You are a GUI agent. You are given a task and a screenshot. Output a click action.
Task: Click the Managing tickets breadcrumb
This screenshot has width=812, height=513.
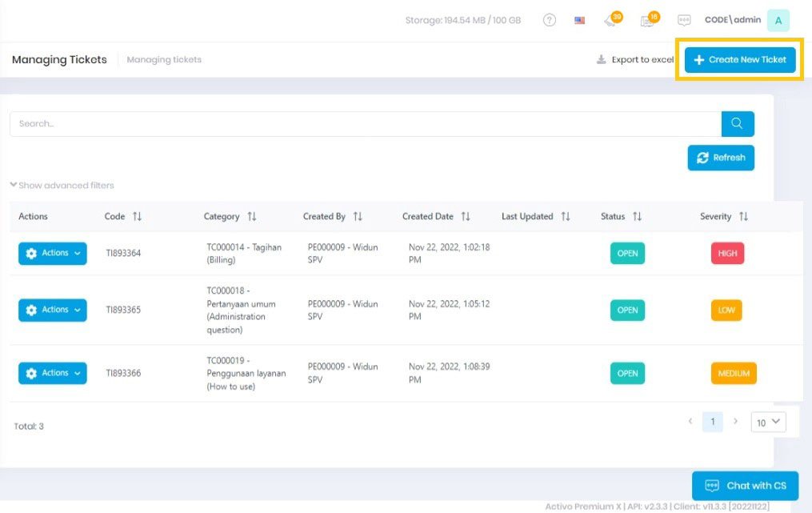click(164, 59)
